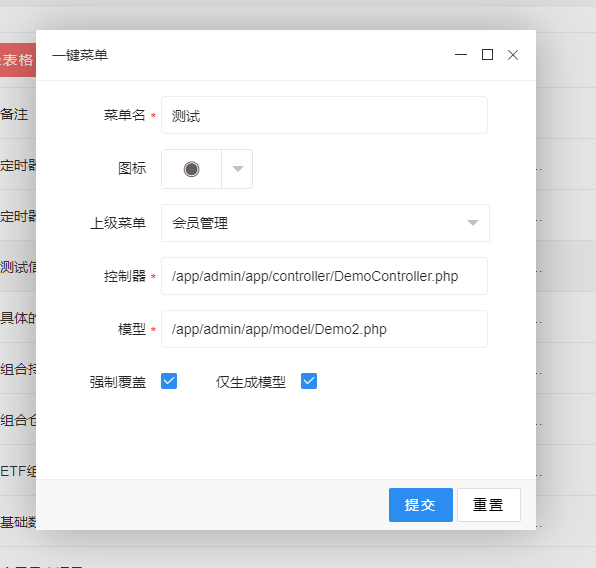The image size is (596, 568).
Task: Click the 一键菜单 dialog title text
Action: pos(80,55)
